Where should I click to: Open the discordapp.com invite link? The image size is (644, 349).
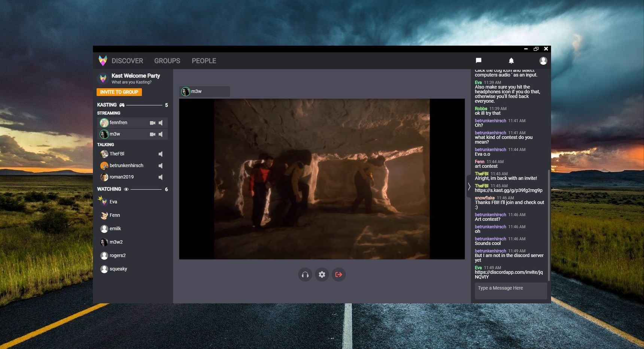click(x=508, y=274)
